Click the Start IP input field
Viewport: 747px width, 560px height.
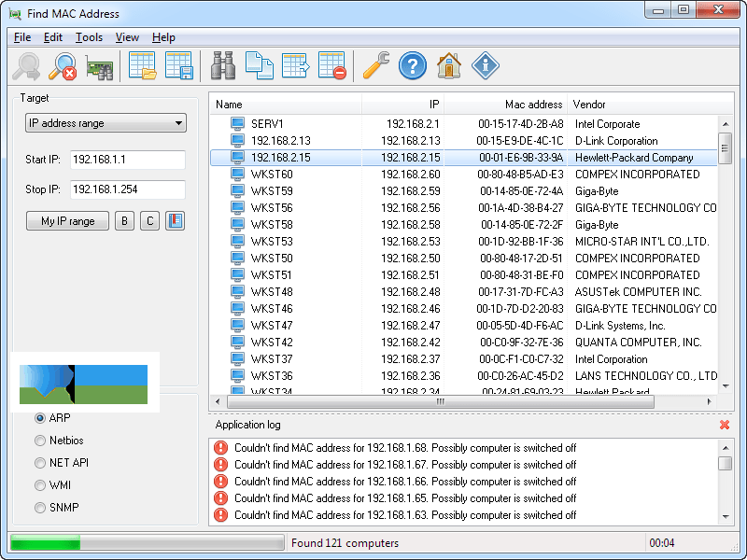click(x=128, y=160)
